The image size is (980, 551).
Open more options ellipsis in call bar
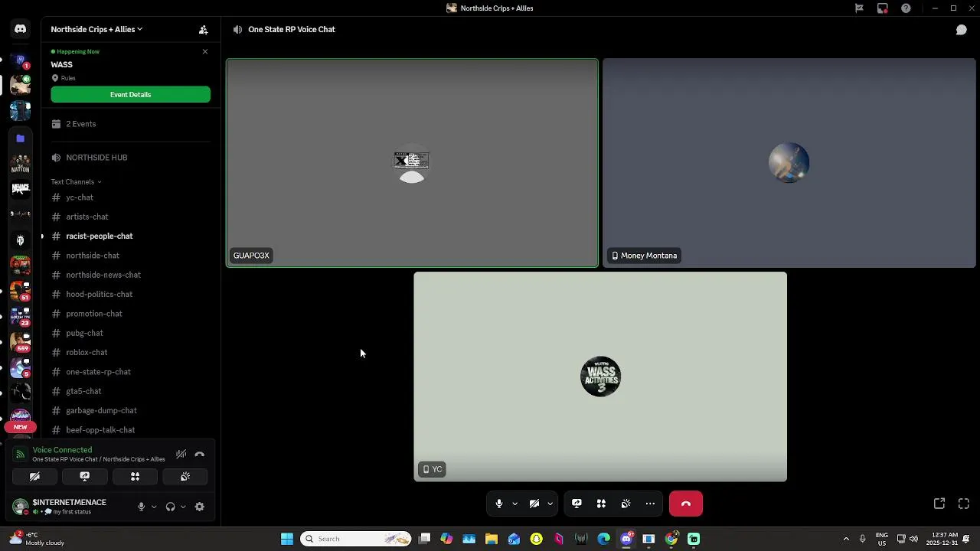point(650,504)
